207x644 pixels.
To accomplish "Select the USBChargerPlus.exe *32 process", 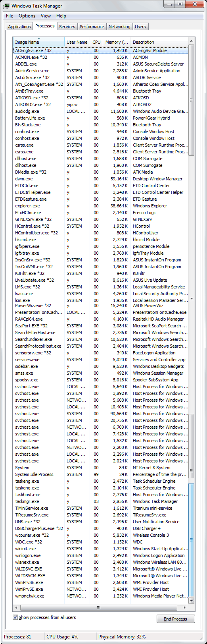I will tap(101, 528).
